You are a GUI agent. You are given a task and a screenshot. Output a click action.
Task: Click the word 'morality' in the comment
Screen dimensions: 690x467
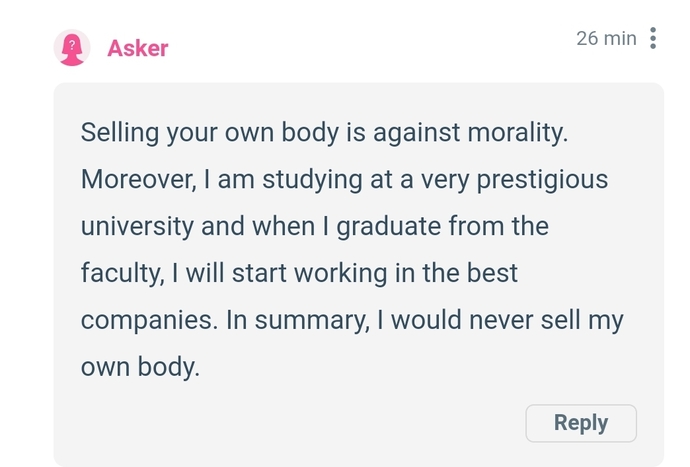click(x=518, y=132)
